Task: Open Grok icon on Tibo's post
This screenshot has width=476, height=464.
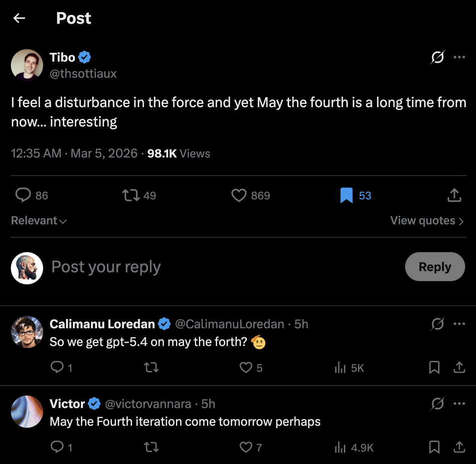Action: [x=437, y=57]
